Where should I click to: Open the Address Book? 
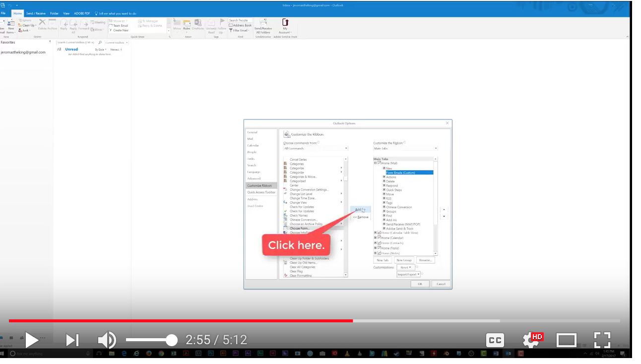tap(240, 25)
